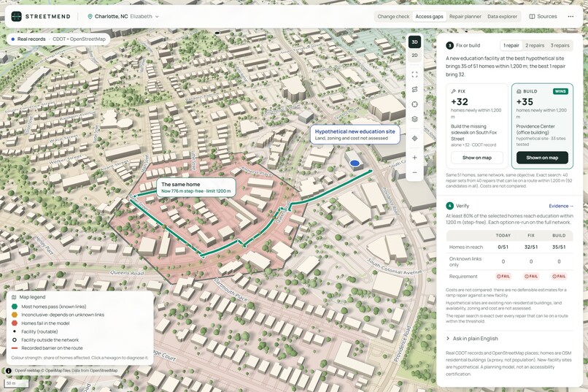The width and height of the screenshot is (588, 392).
Task: Click the location pin icon beside Charlotte
Action: click(x=90, y=17)
